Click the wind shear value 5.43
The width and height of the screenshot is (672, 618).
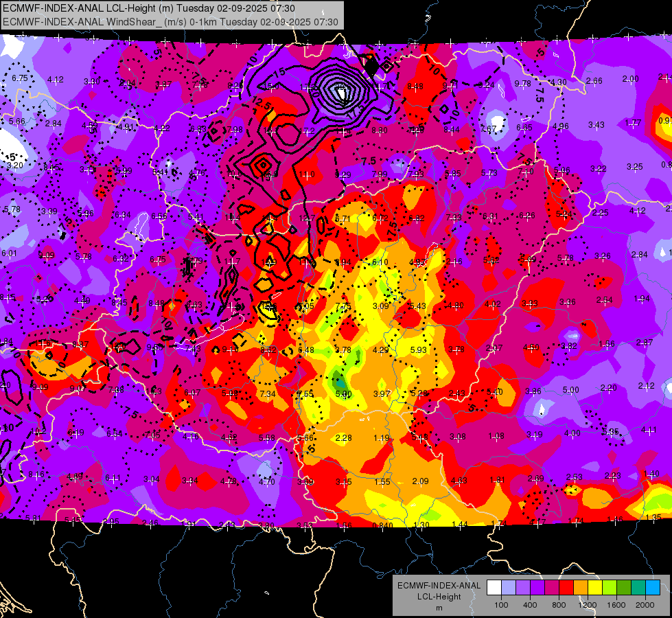coord(418,306)
